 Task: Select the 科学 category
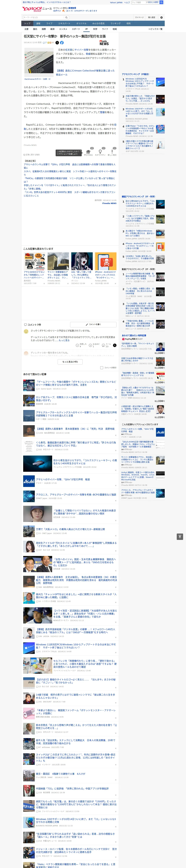[x=95, y=29]
